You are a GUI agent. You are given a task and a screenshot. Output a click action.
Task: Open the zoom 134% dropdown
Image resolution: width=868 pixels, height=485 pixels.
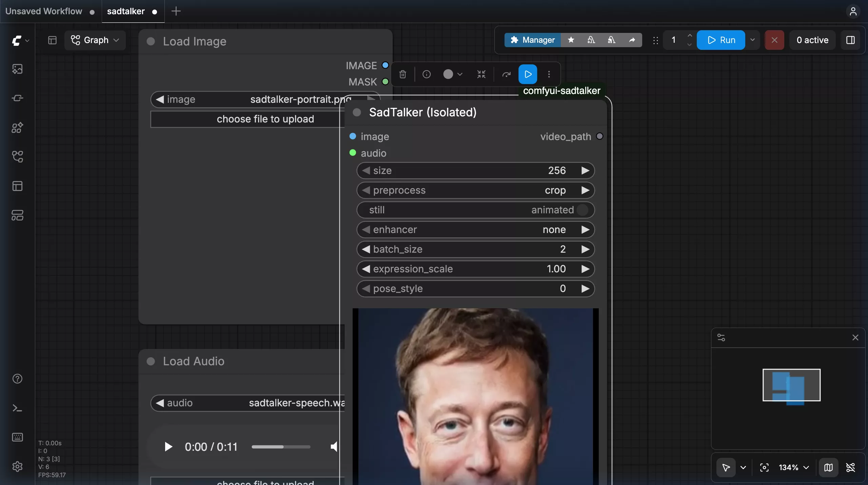794,467
